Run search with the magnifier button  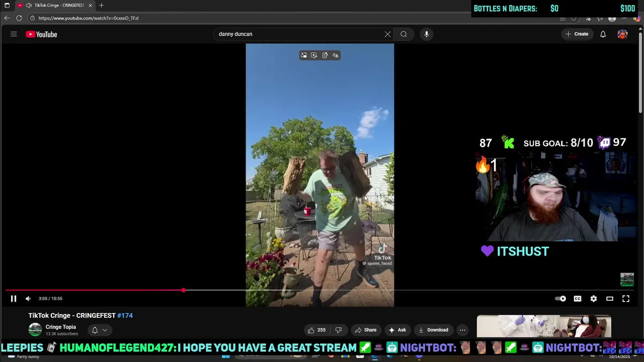(x=404, y=34)
